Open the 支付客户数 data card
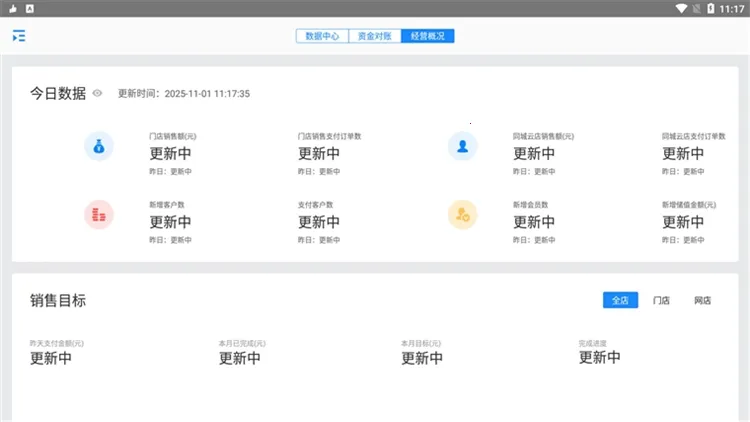The width and height of the screenshot is (750, 422). point(319,221)
